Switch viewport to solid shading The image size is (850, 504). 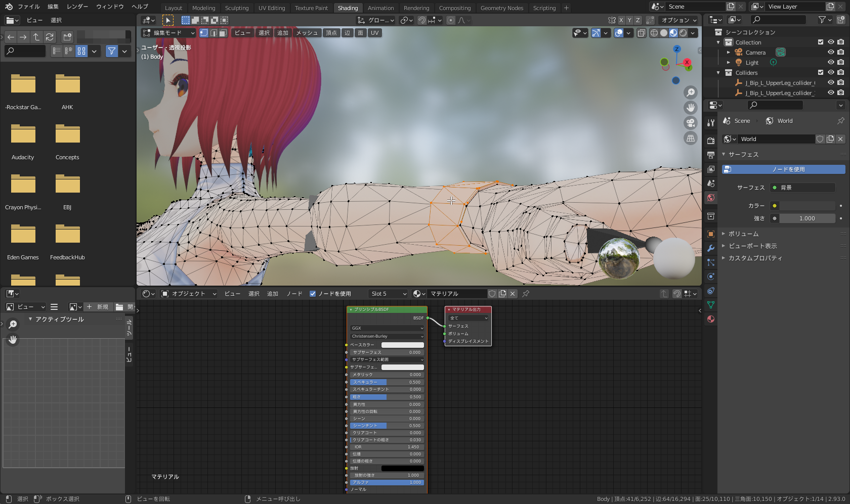point(664,33)
